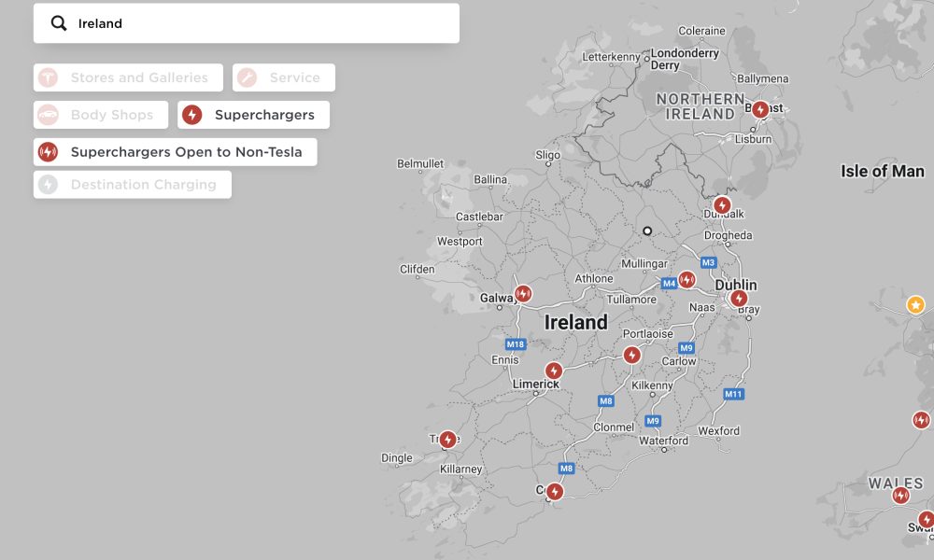Toggle the Service filter
Screen dimensions: 934x560
coord(284,77)
